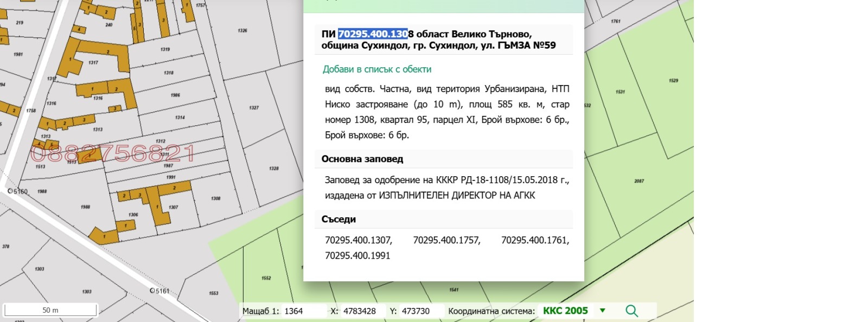Select parcel 1308 on the map
Viewport: 868px width, 322px height.
(x=215, y=198)
